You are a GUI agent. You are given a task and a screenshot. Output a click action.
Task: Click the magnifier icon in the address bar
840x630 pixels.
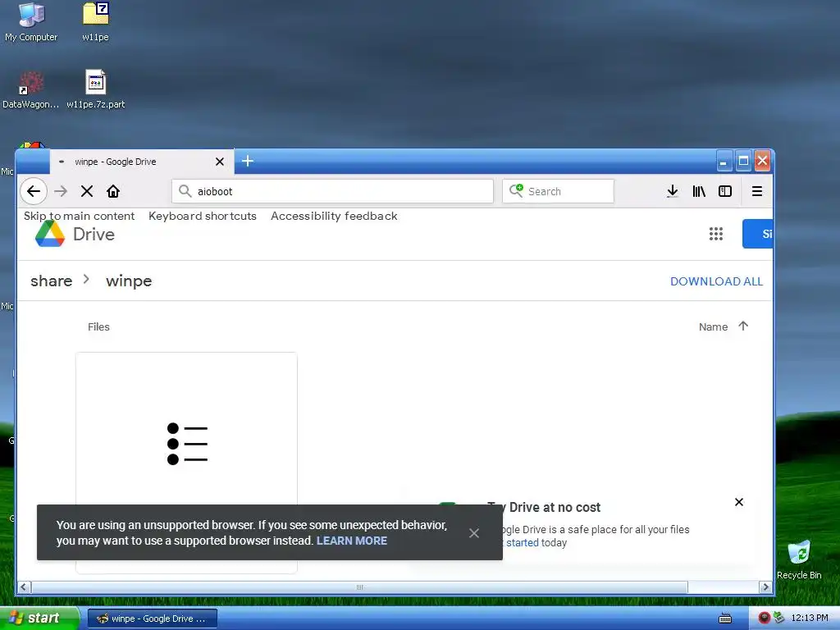pos(185,191)
